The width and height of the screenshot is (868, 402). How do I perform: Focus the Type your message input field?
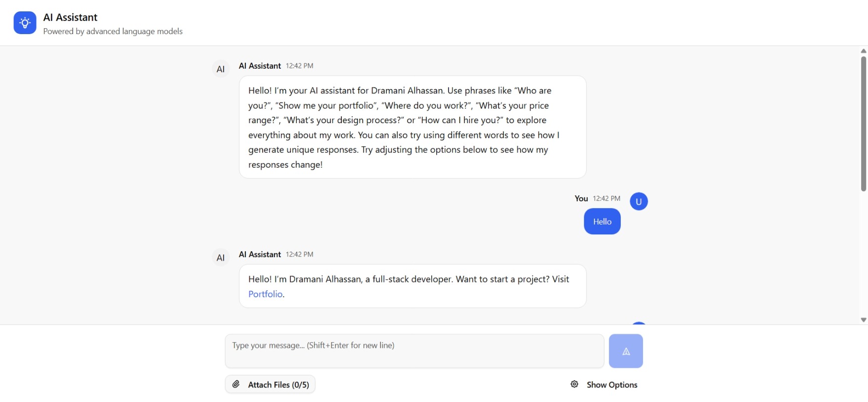pos(414,351)
